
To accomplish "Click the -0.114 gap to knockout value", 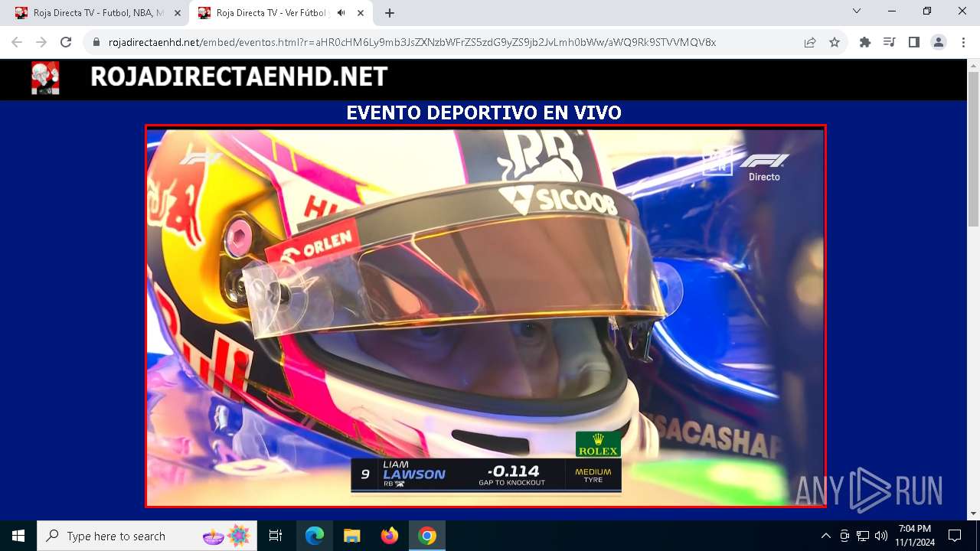I will pos(513,471).
